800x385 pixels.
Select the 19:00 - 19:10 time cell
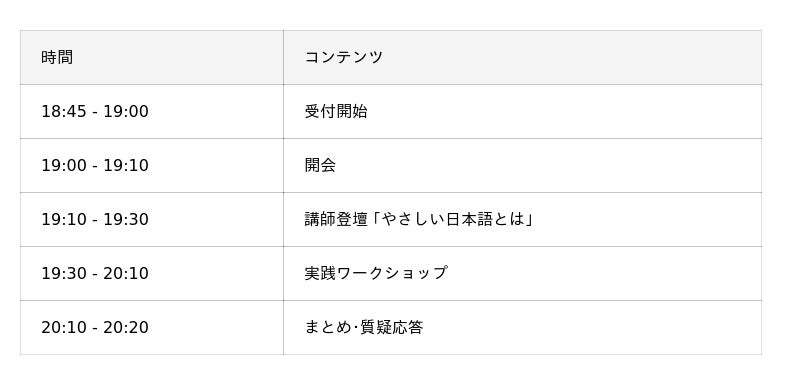pyautogui.click(x=152, y=166)
